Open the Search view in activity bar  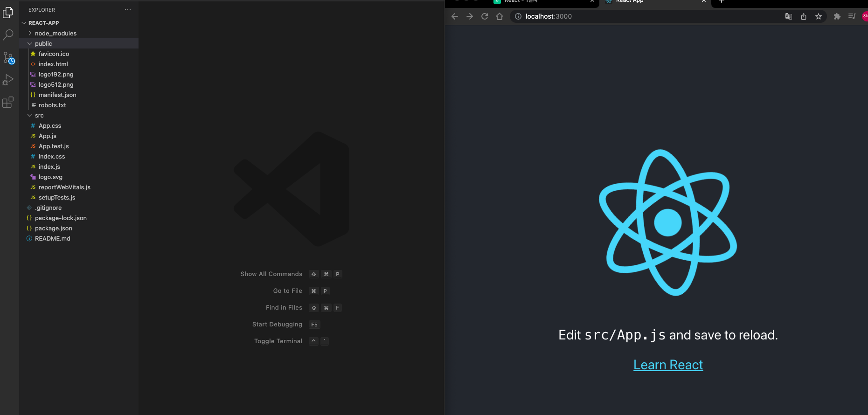[x=8, y=35]
